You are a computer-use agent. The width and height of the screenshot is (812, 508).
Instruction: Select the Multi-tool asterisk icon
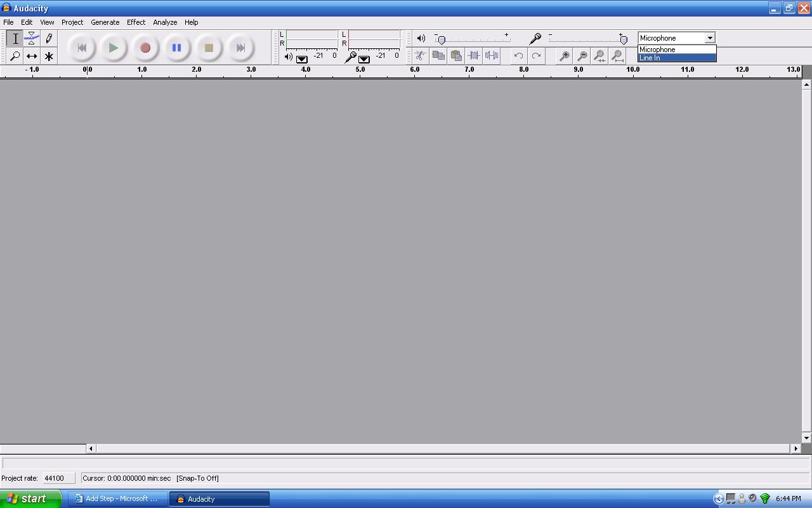pos(49,56)
